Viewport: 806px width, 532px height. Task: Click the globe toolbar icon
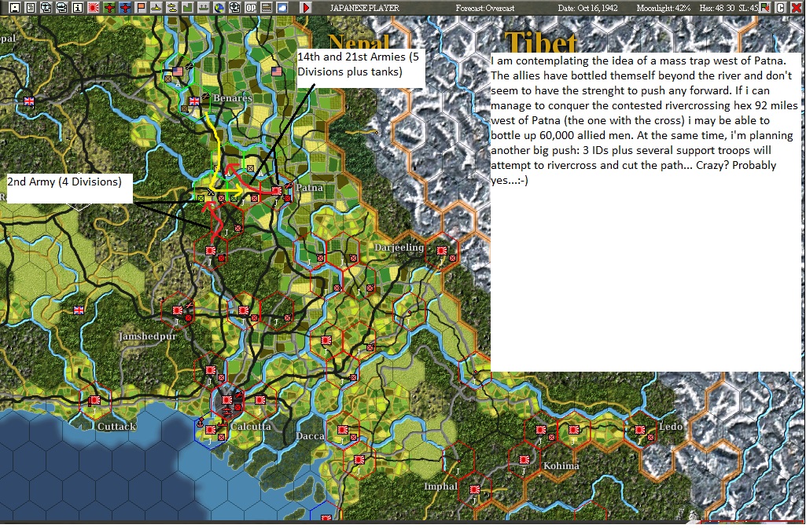219,7
